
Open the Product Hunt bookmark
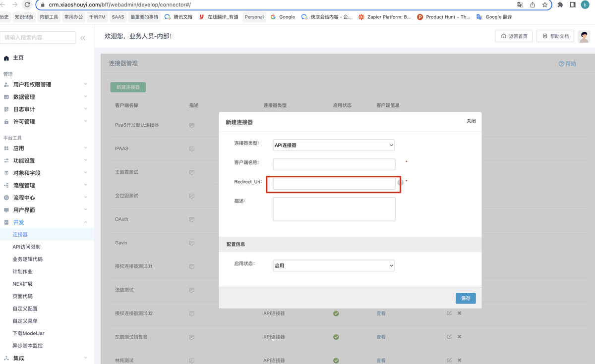coord(443,17)
